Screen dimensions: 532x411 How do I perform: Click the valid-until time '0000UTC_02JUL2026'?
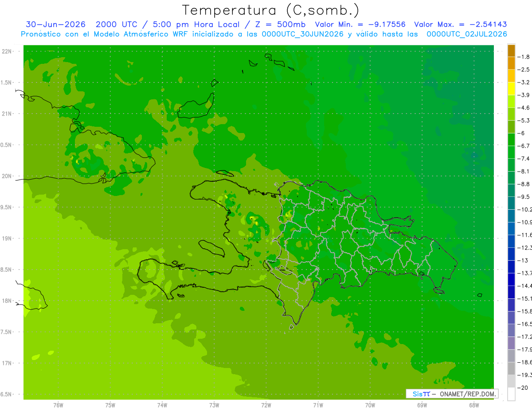467,34
